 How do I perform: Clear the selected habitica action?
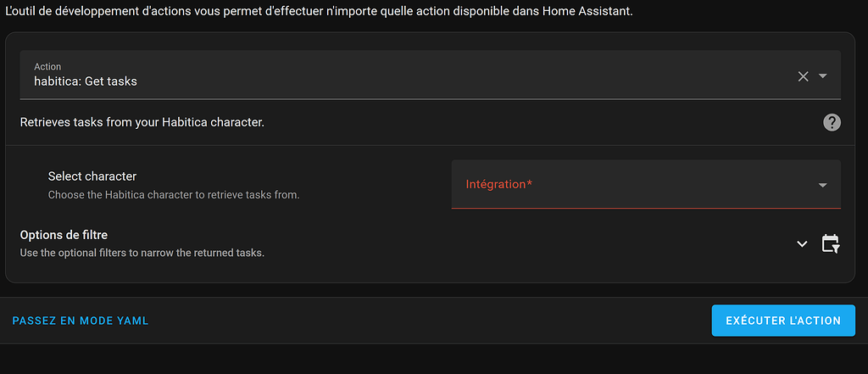[803, 76]
